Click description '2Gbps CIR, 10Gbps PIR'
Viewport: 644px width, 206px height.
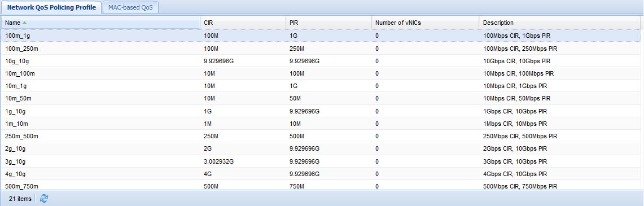click(515, 148)
